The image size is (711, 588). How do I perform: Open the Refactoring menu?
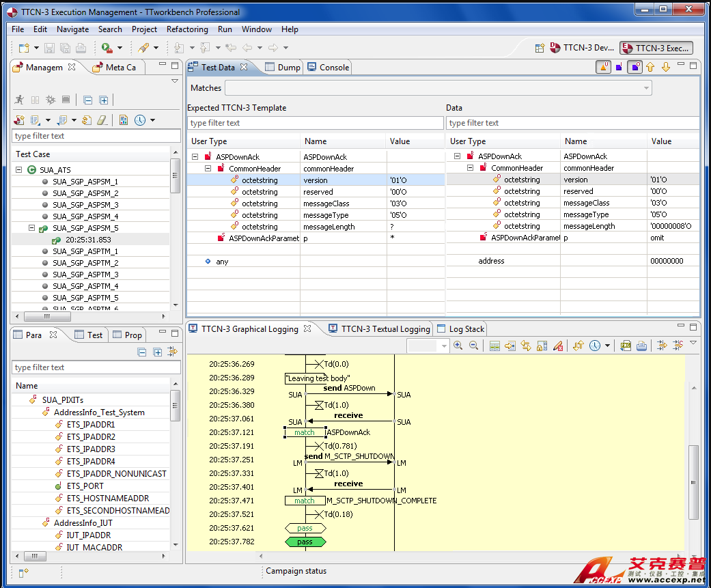point(187,29)
